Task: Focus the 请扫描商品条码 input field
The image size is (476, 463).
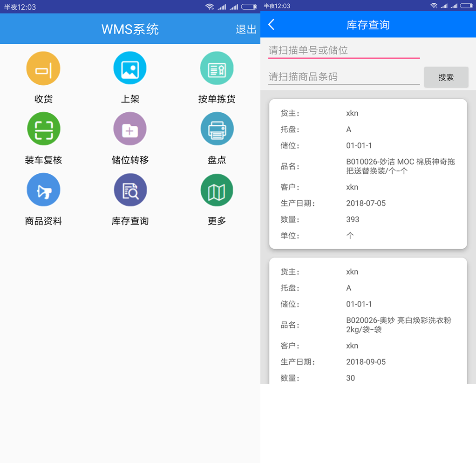Action: click(x=344, y=77)
